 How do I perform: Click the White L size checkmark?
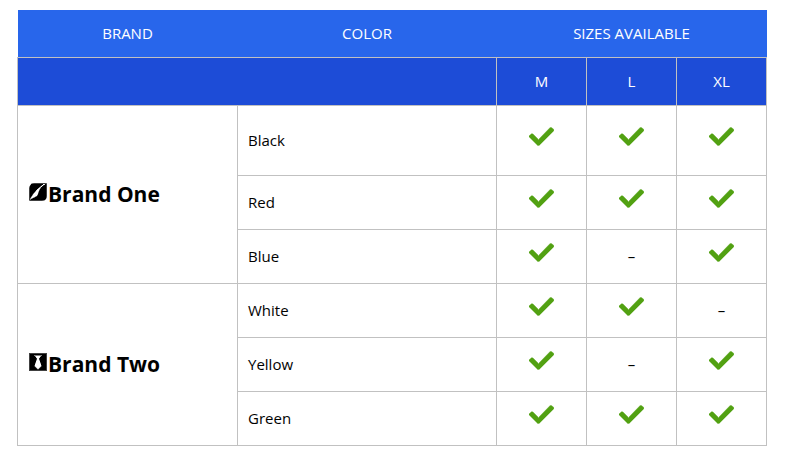pos(631,306)
